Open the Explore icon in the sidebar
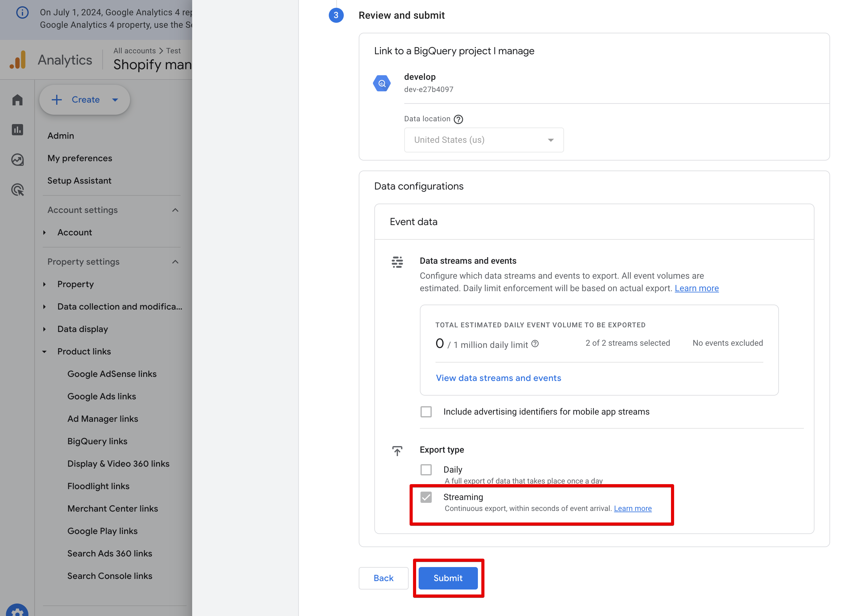 click(x=17, y=160)
